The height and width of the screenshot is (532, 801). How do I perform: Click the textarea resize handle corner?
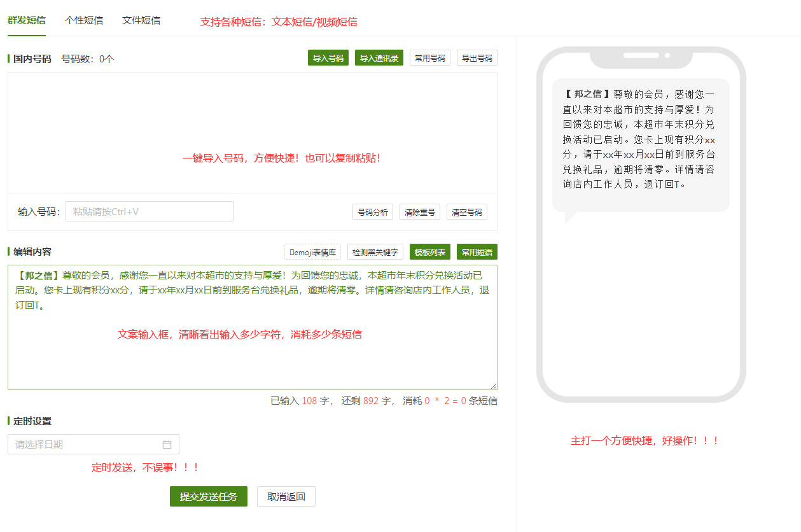493,386
